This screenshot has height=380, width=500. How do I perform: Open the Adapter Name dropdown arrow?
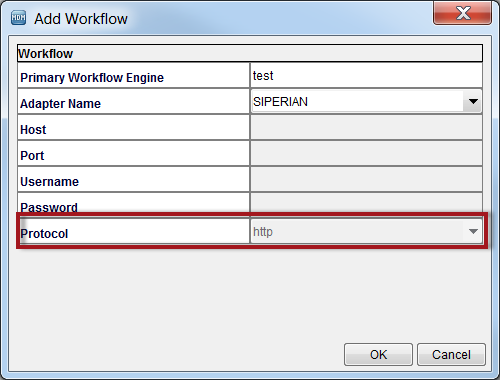click(x=473, y=101)
